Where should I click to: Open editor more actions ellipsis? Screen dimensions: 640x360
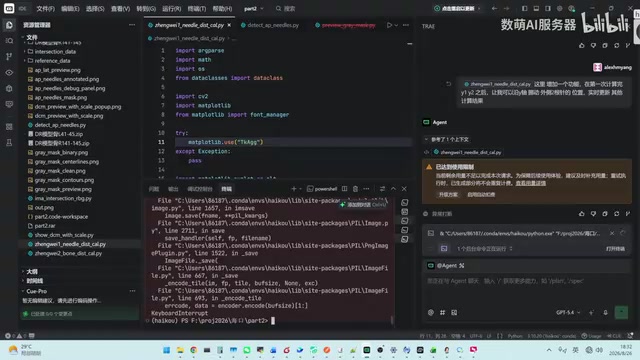406,25
